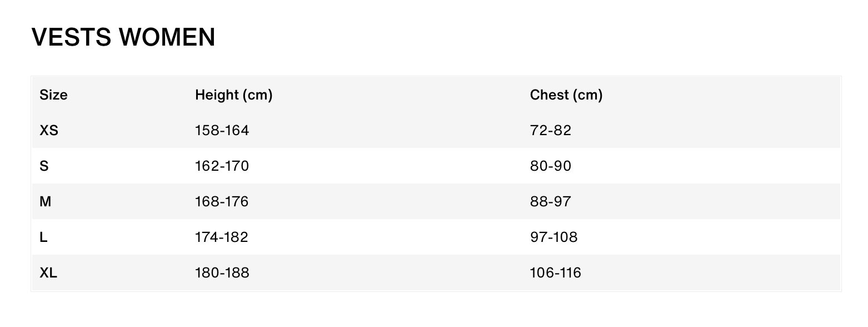Screen dimensions: 868x327
Task: Click the height range 168-176
Action: pyautogui.click(x=222, y=202)
